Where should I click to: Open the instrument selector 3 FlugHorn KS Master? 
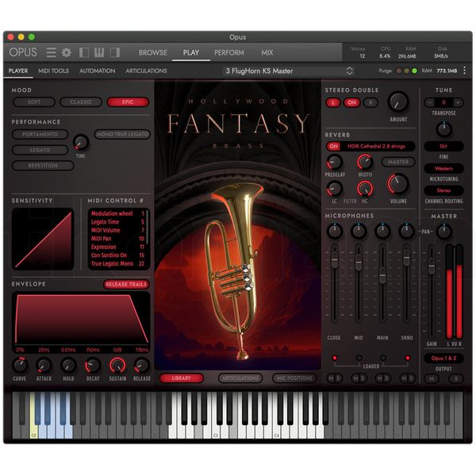pos(289,71)
